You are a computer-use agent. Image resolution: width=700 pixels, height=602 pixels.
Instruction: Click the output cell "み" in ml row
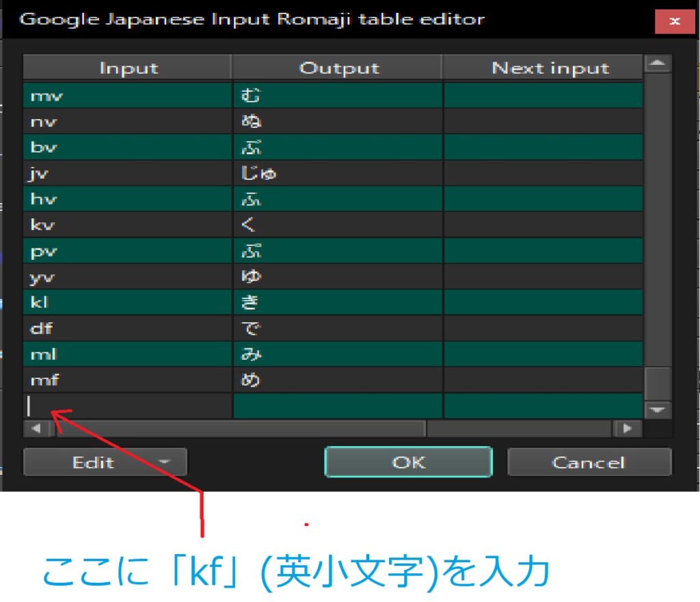click(338, 354)
